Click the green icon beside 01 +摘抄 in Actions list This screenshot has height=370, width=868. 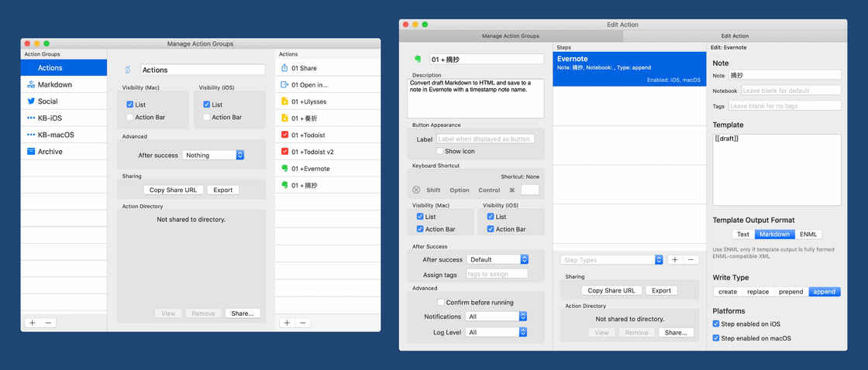(284, 185)
